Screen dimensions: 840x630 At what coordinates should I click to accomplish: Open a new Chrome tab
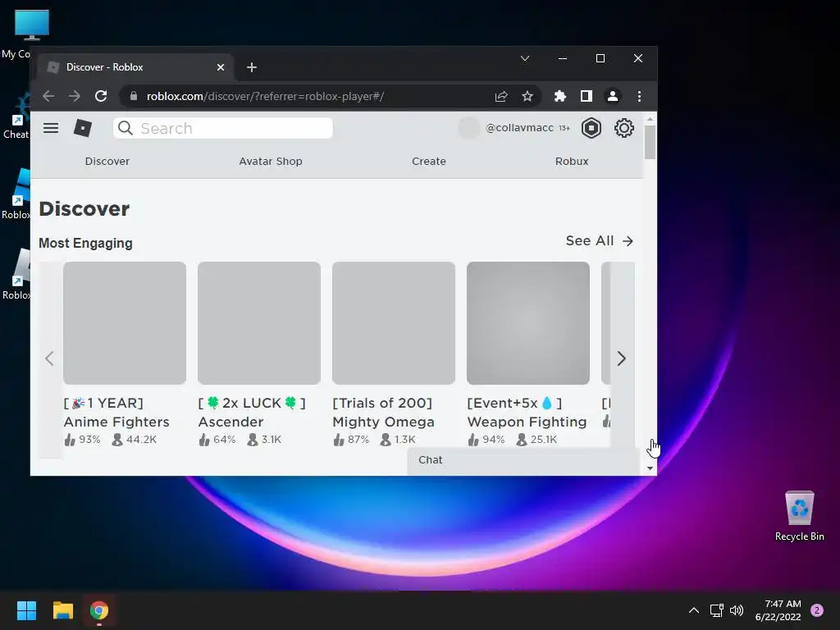tap(252, 67)
